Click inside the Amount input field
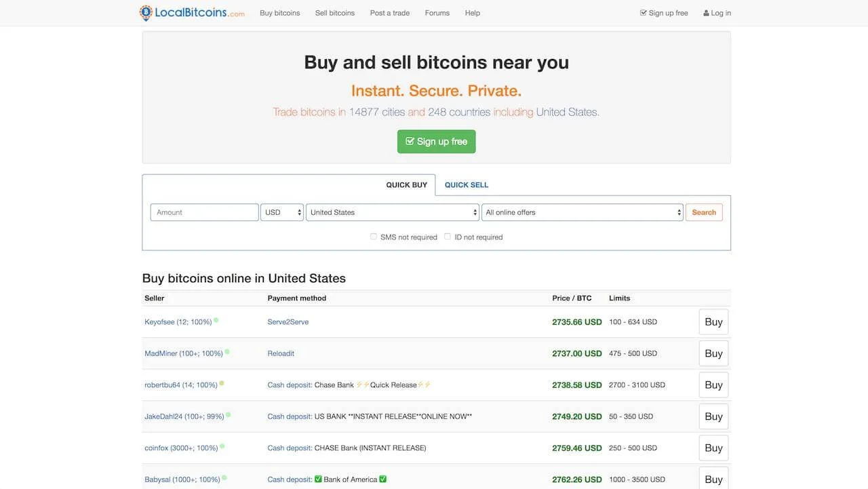This screenshot has height=489, width=868. [x=203, y=212]
